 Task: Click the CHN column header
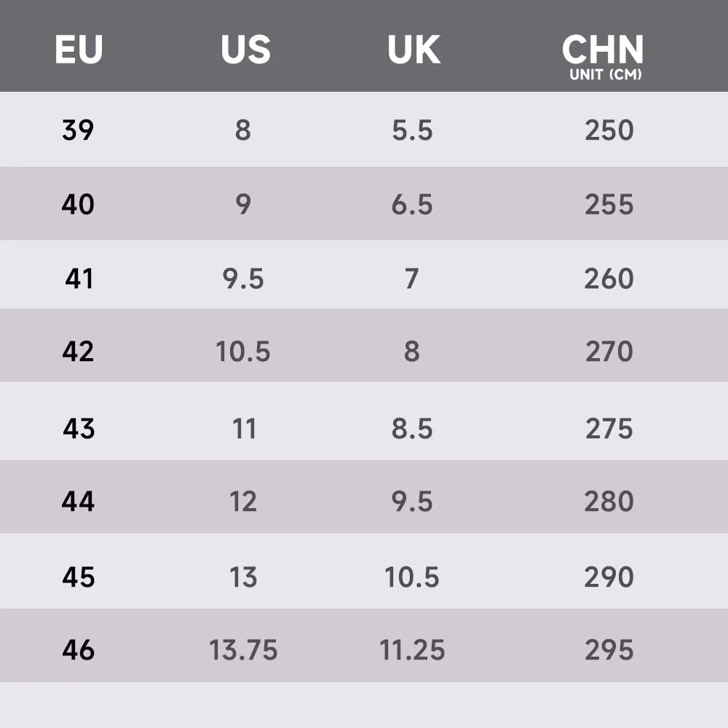603,50
